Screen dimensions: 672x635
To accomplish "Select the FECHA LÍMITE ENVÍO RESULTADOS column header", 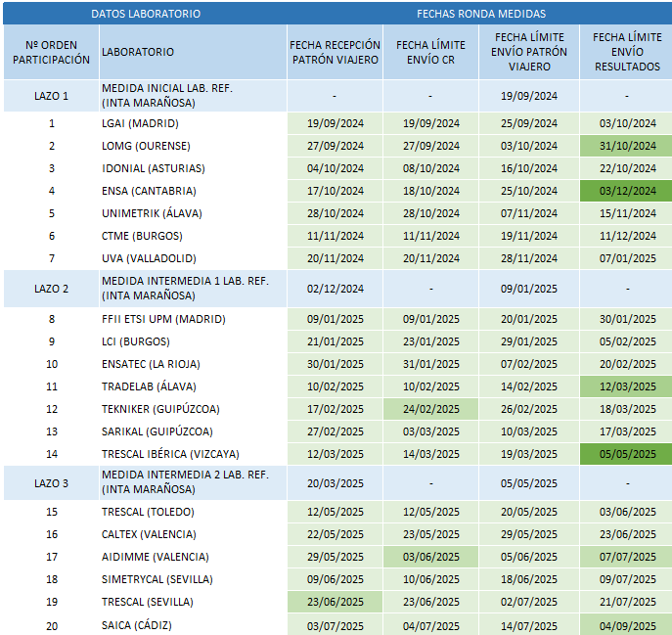I will [x=626, y=52].
